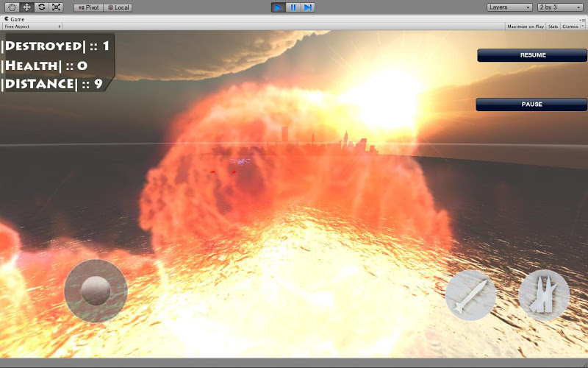Toggle Maximize on Play
Viewport: 588px width, 368px height.
[526, 26]
